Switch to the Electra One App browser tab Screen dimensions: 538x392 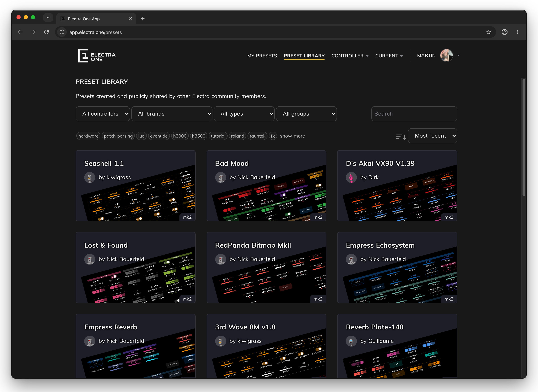pyautogui.click(x=96, y=19)
